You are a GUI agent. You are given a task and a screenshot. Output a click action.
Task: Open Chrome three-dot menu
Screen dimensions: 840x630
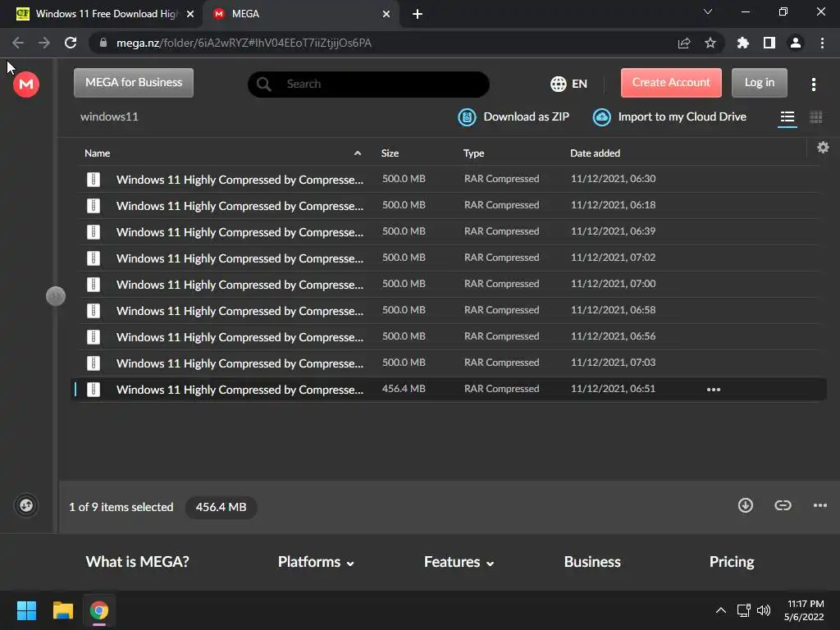coord(822,43)
